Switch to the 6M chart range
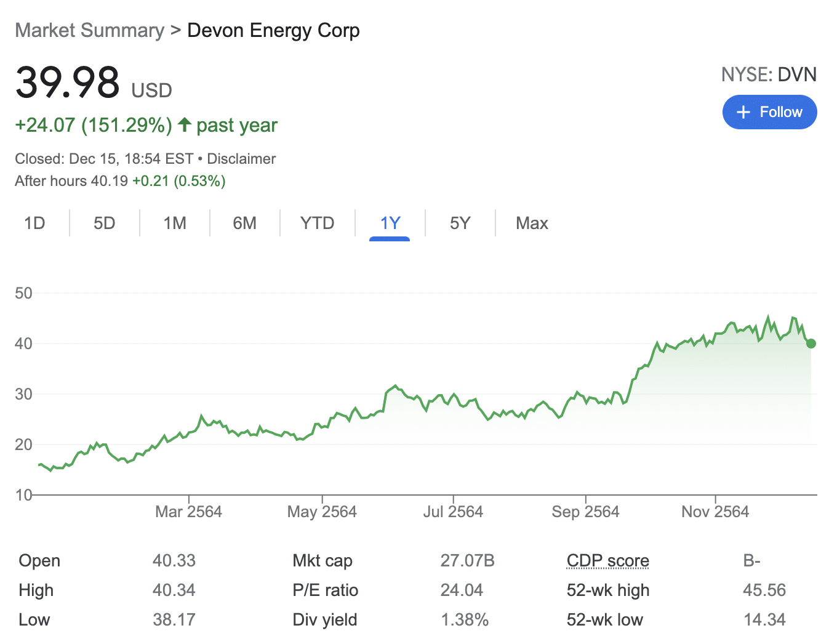Screen dimensions: 837x644 pos(244,223)
